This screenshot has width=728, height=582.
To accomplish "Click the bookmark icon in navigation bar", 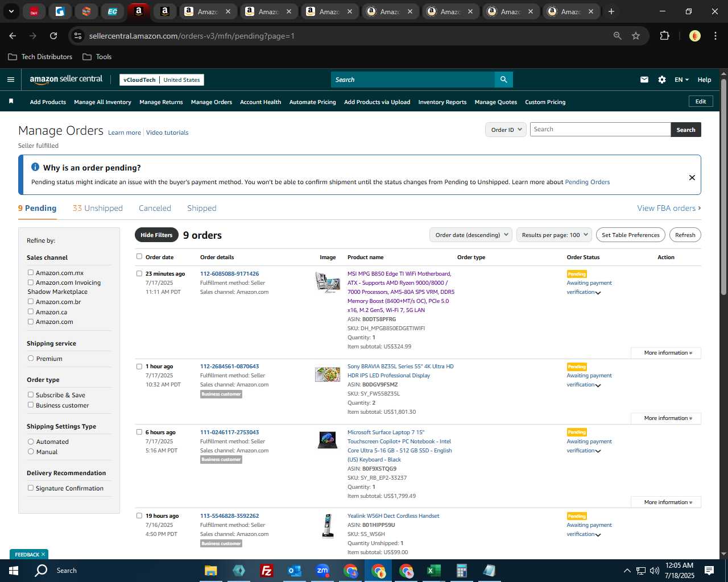I will click(11, 101).
